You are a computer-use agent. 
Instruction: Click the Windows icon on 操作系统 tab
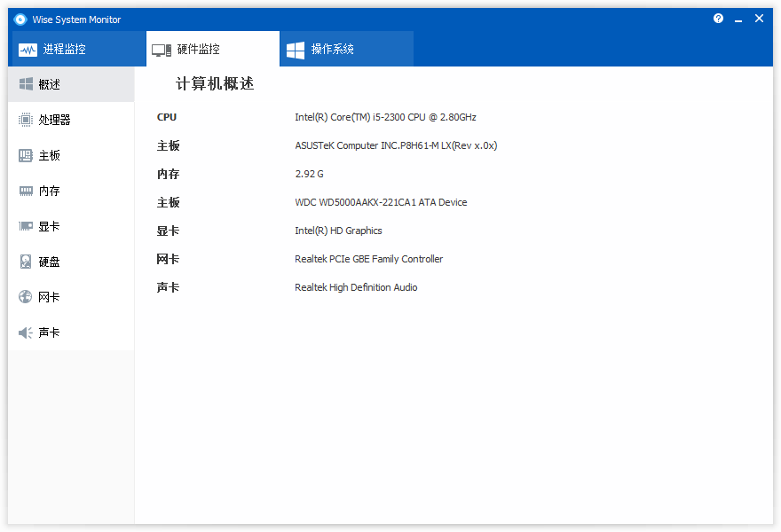295,49
